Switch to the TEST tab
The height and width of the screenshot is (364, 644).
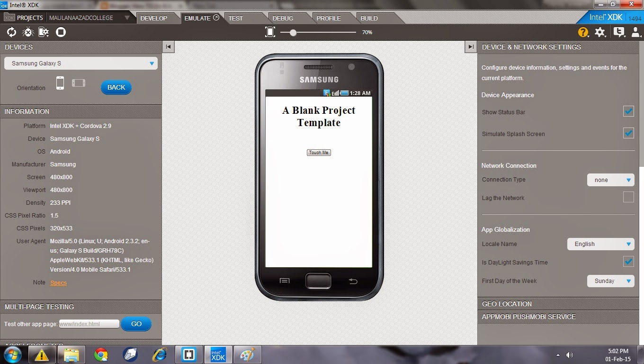click(236, 18)
